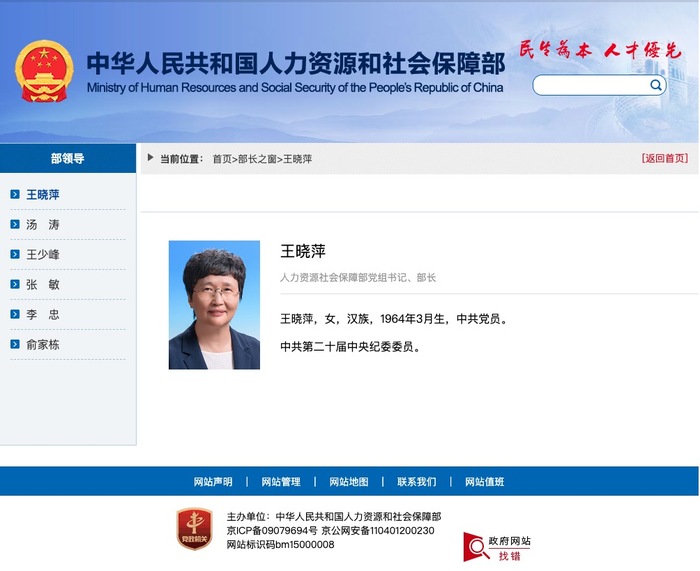This screenshot has width=700, height=571.
Task: Click the 党政机关 badge icon
Action: click(x=194, y=529)
